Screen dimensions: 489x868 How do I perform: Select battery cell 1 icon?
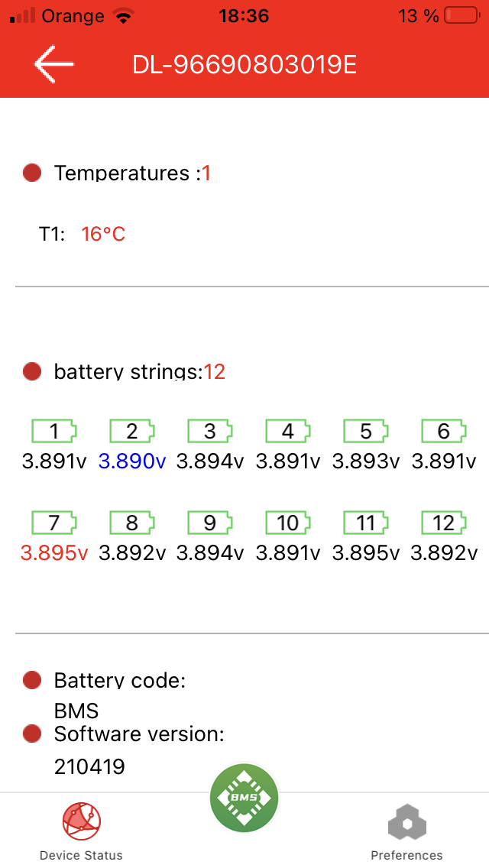coord(54,432)
